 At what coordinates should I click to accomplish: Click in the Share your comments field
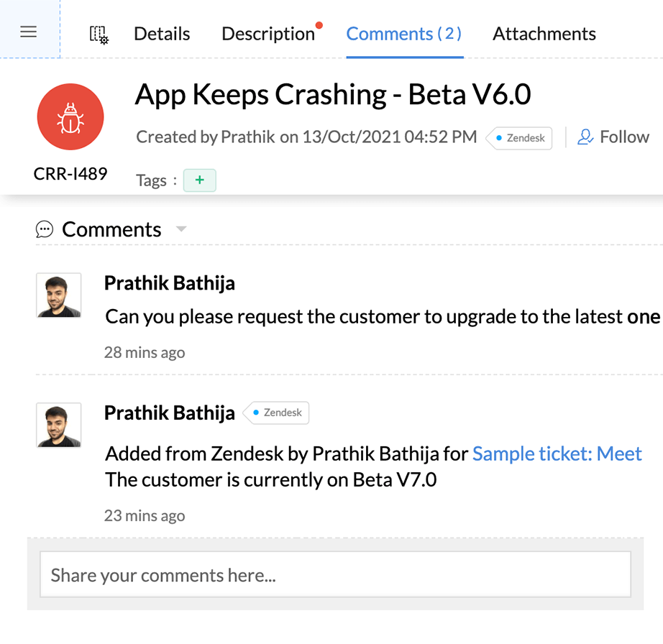click(x=335, y=575)
